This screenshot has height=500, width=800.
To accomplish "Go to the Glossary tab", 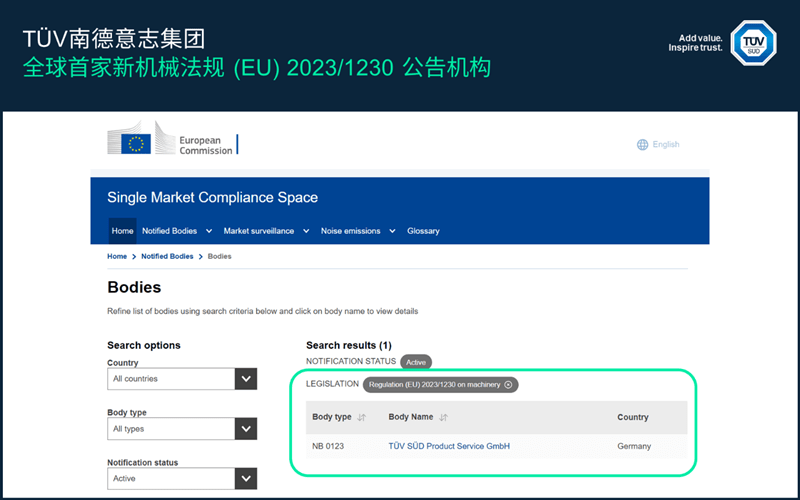I will pos(423,231).
